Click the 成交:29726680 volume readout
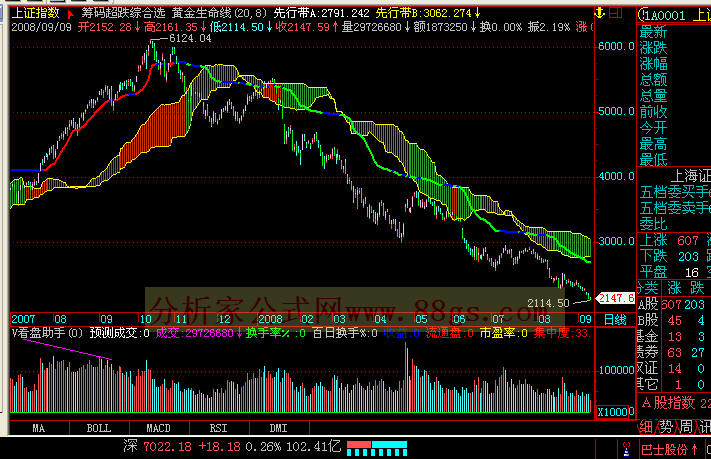Screen dimensions: 711x459 pyautogui.click(x=195, y=333)
